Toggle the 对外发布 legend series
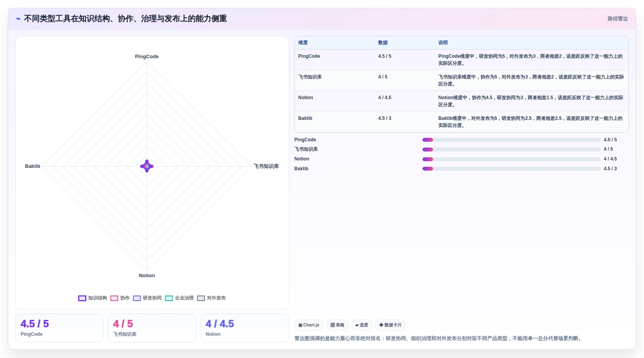644x358 pixels. tap(211, 298)
